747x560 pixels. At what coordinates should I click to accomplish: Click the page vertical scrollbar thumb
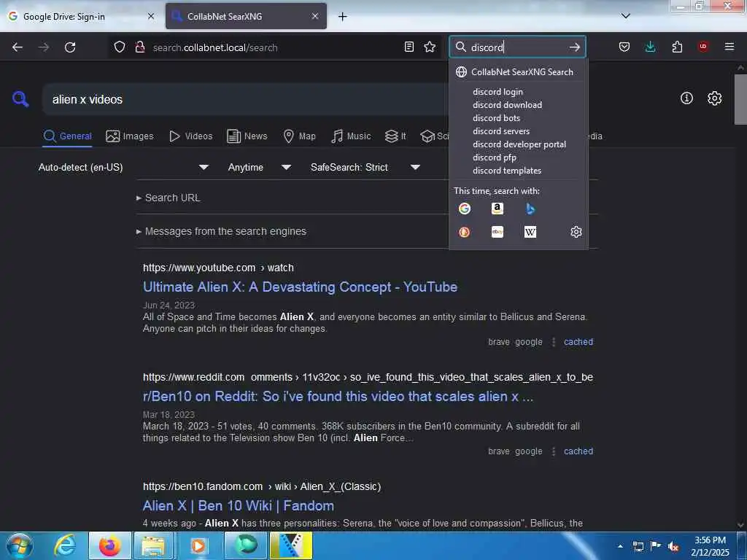741,99
